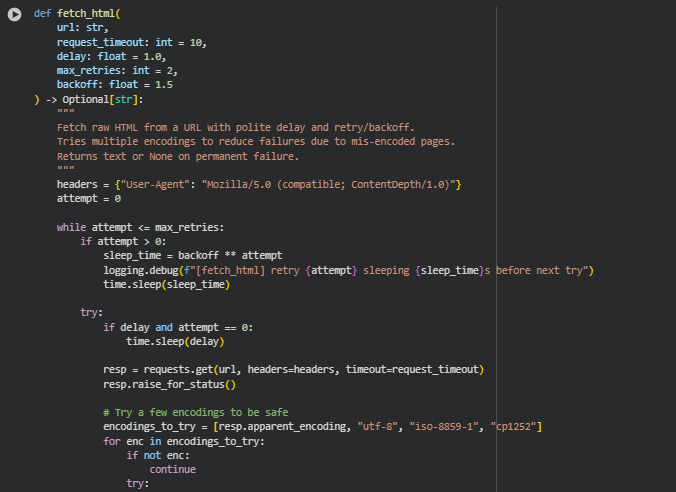This screenshot has height=492, width=676.
Task: Place cursor on attempt = 0 line
Action: point(88,199)
